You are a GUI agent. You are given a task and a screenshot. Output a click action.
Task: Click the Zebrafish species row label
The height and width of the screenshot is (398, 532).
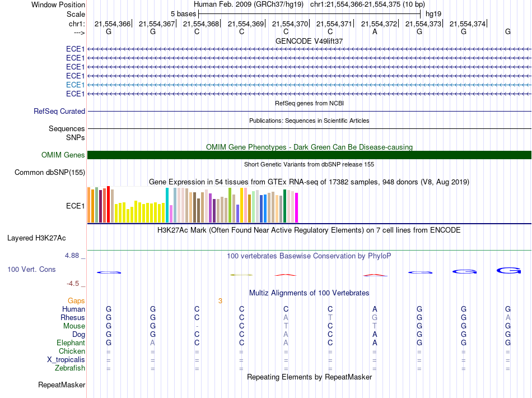70,368
